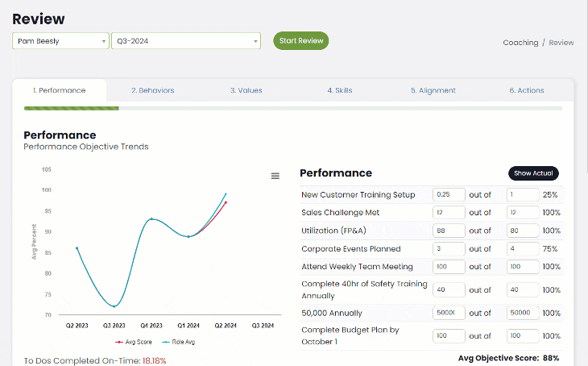Click the Sales Challenge Met objective label
588x366 pixels.
(341, 213)
